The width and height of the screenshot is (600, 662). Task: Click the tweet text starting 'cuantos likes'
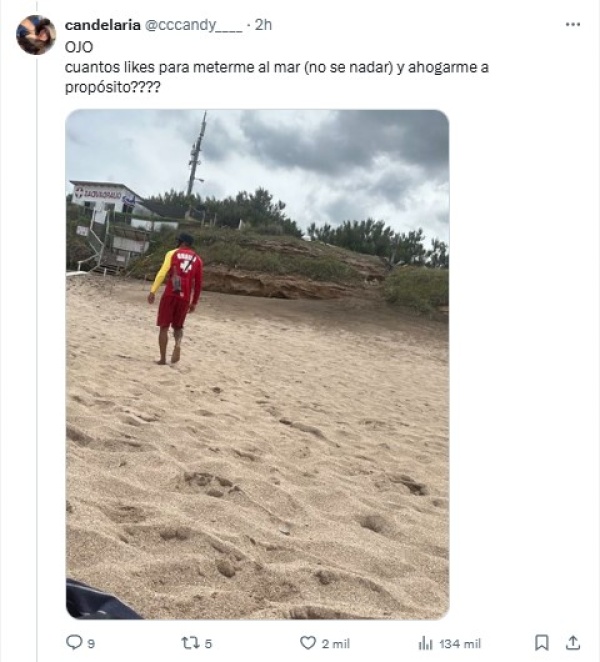(x=277, y=77)
